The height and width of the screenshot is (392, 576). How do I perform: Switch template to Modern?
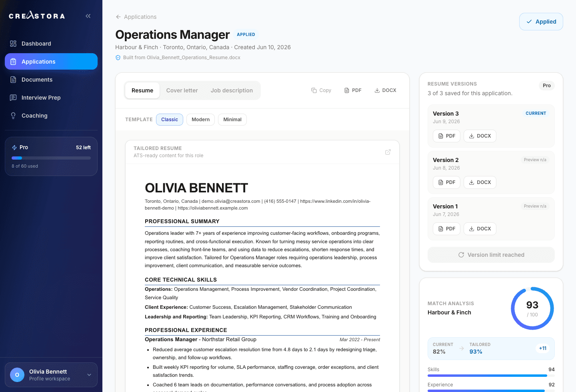200,120
